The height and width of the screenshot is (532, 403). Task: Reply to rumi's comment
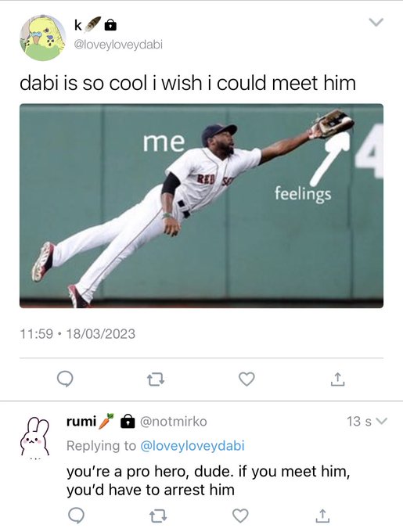tap(76, 516)
